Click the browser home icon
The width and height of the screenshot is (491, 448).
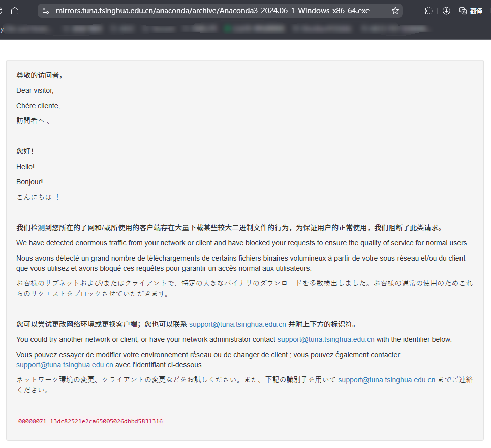tap(15, 11)
